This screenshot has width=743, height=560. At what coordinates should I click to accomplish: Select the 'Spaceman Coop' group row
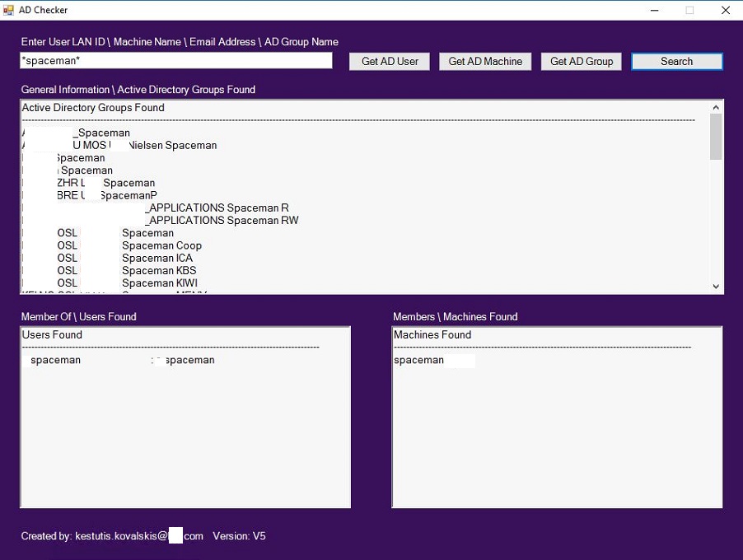tap(112, 245)
